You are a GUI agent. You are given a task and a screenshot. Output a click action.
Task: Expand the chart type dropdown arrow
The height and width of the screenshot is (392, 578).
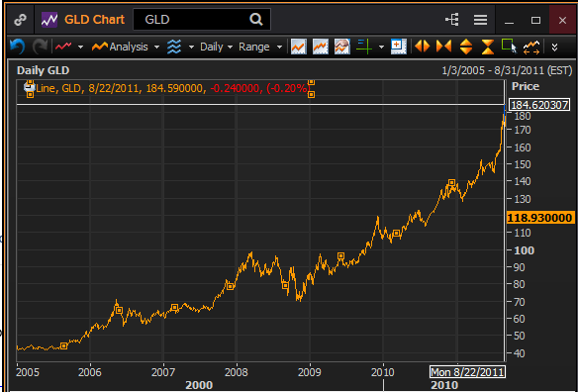tap(80, 48)
